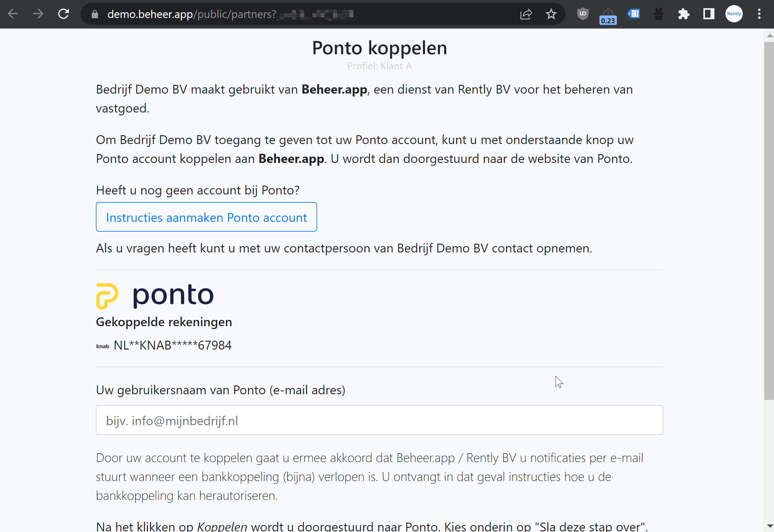Image resolution: width=774 pixels, height=532 pixels.
Task: Open the Chrome three-dot menu
Action: click(759, 14)
